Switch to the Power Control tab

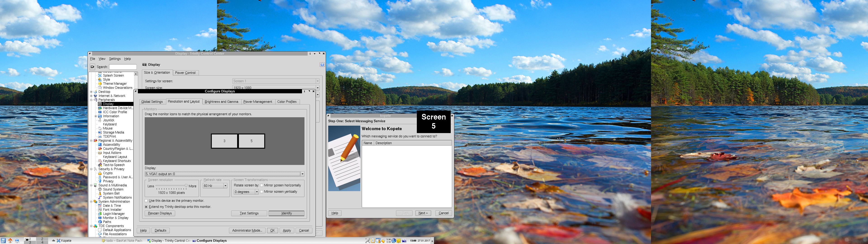[185, 73]
